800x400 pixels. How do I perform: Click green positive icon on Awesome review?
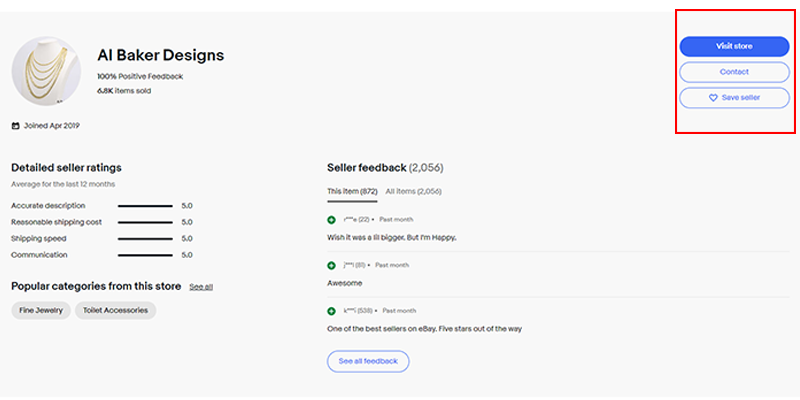point(332,265)
